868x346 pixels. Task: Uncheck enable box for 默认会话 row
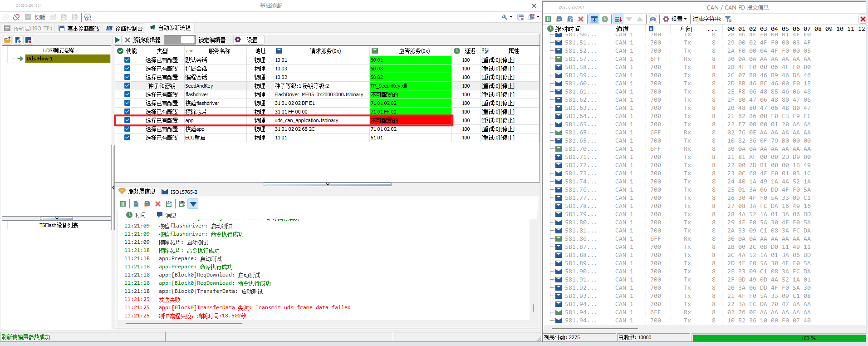pyautogui.click(x=127, y=60)
